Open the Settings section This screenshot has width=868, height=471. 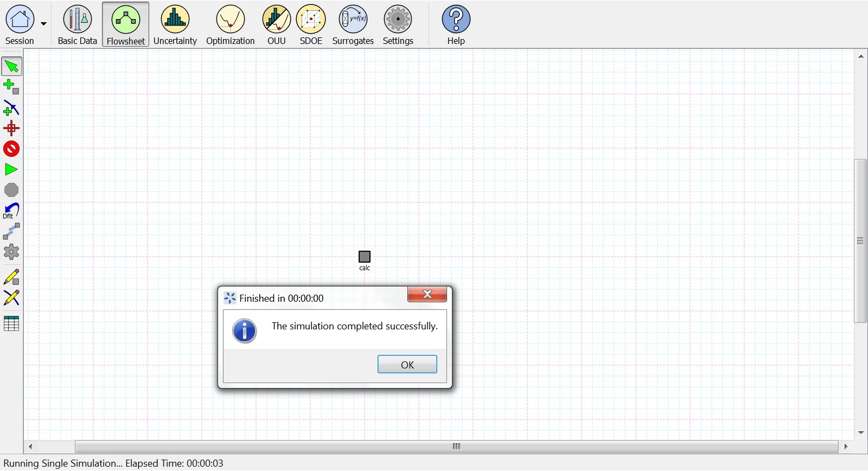point(398,24)
